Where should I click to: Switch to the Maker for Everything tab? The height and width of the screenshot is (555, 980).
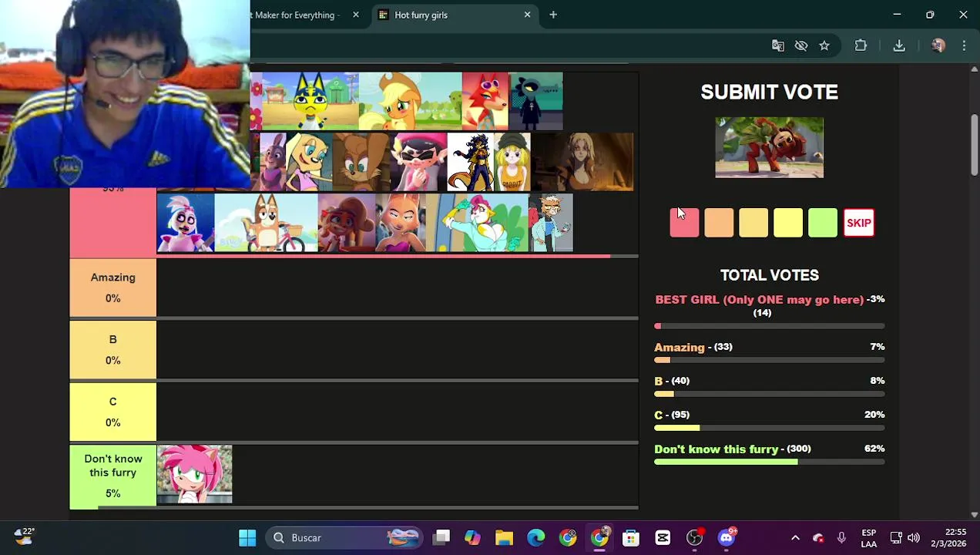(x=294, y=15)
